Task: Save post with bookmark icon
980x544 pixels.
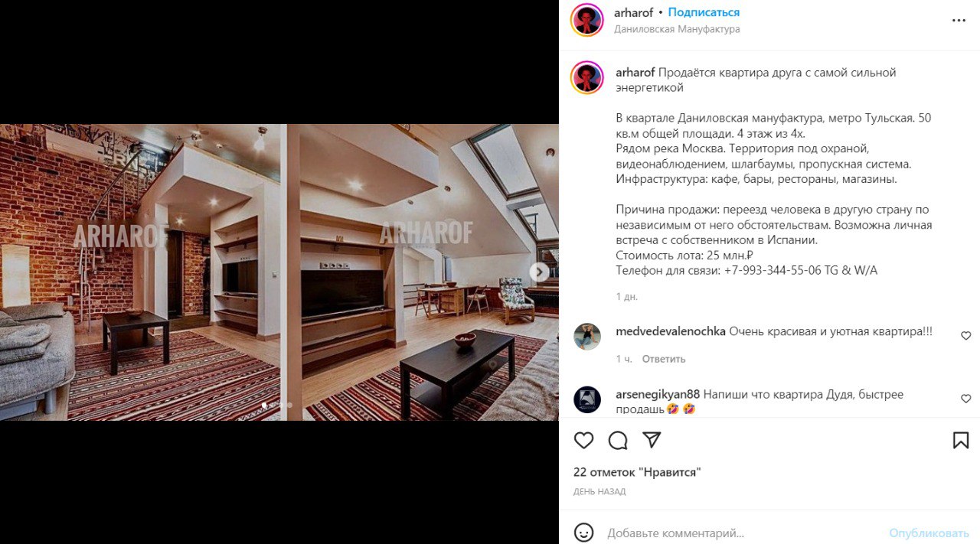Action: [x=961, y=441]
